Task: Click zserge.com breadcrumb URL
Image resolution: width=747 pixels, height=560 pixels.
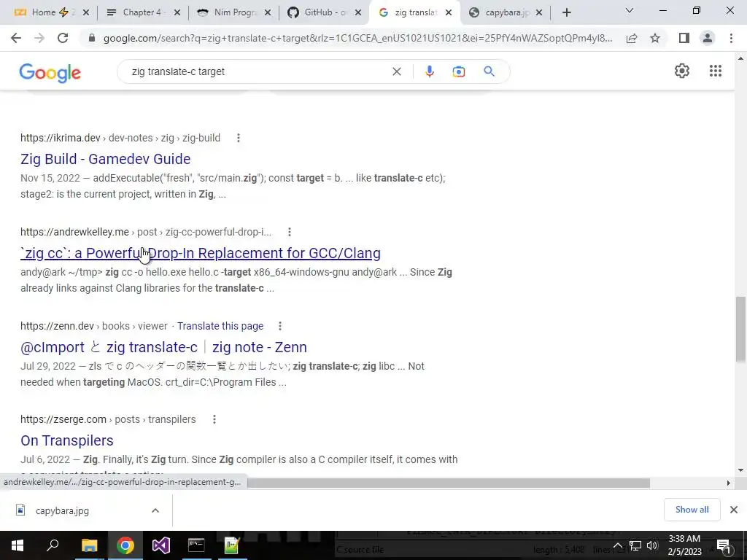Action: pos(108,419)
